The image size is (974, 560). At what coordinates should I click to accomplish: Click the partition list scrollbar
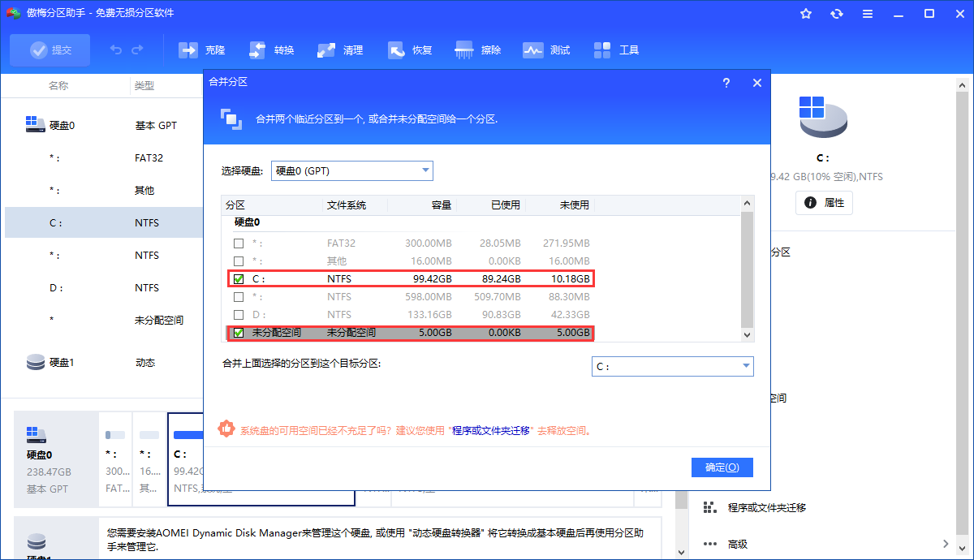coord(748,268)
